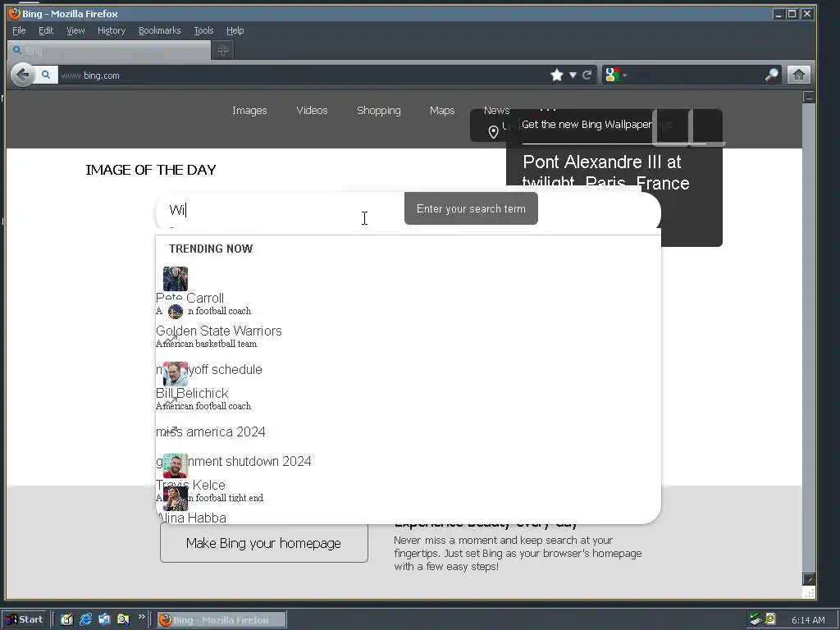Open Bing Images link
This screenshot has width=840, height=630.
(x=249, y=111)
